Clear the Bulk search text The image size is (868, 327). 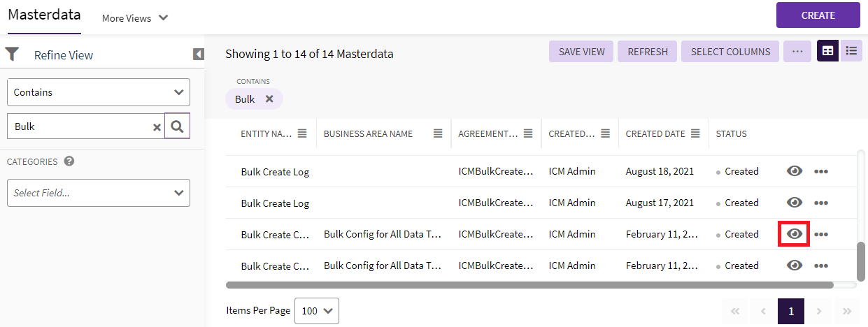[157, 127]
